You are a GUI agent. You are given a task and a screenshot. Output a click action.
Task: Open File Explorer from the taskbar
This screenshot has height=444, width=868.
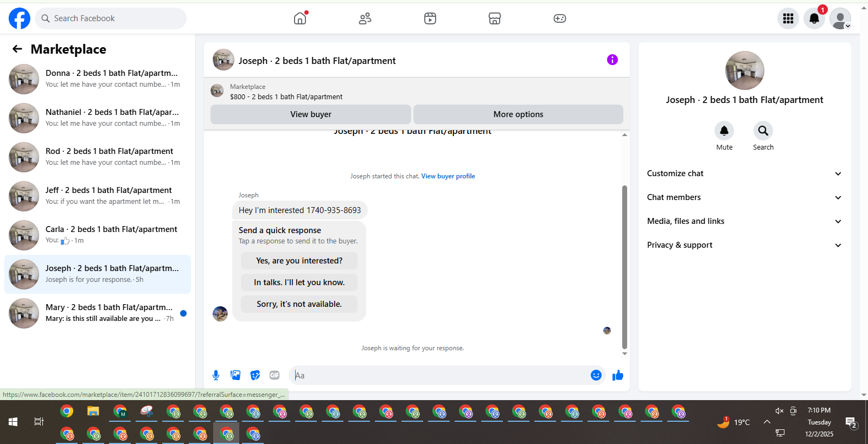pos(93,411)
